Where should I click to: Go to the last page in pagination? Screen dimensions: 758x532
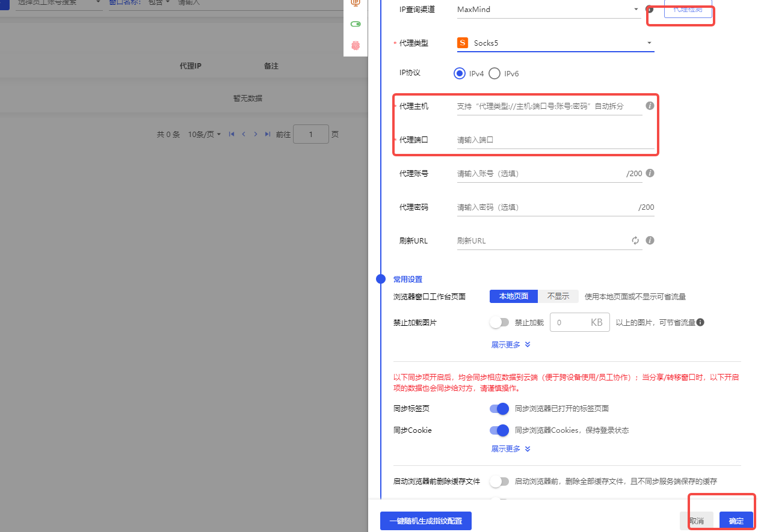pyautogui.click(x=268, y=135)
